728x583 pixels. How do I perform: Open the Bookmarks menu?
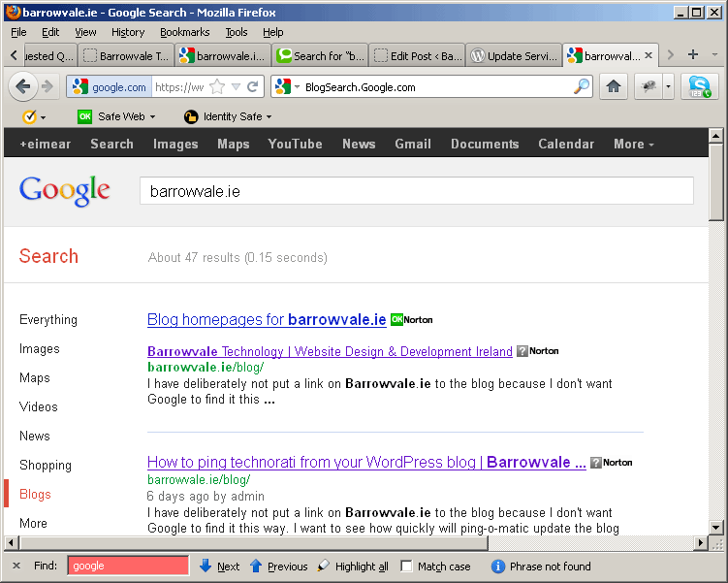pyautogui.click(x=185, y=32)
